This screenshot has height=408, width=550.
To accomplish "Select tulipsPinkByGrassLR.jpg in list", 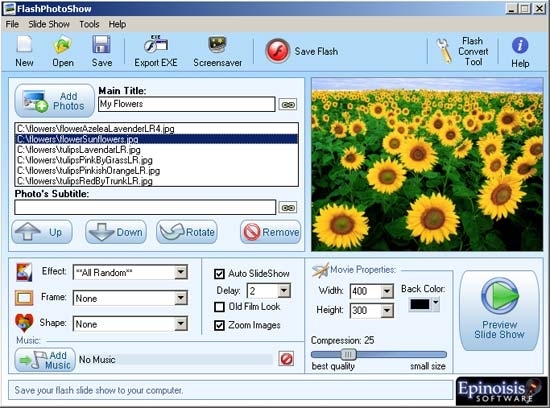I will point(156,160).
